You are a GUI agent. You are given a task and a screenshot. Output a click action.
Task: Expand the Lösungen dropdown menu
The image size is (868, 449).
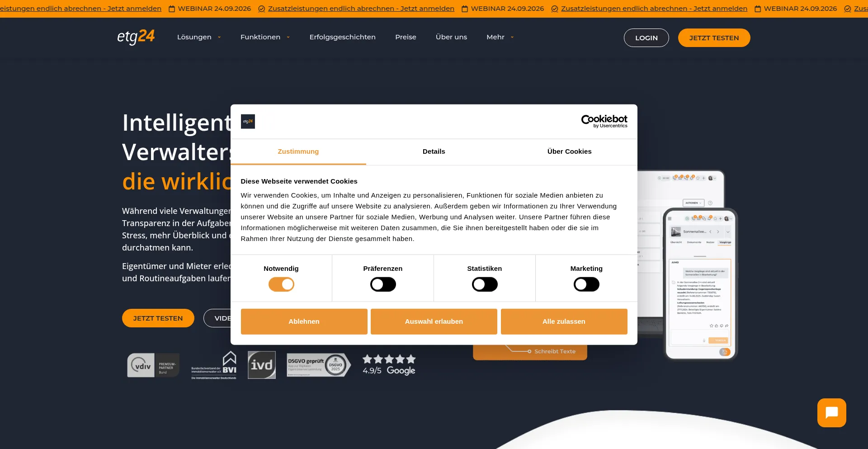click(199, 37)
